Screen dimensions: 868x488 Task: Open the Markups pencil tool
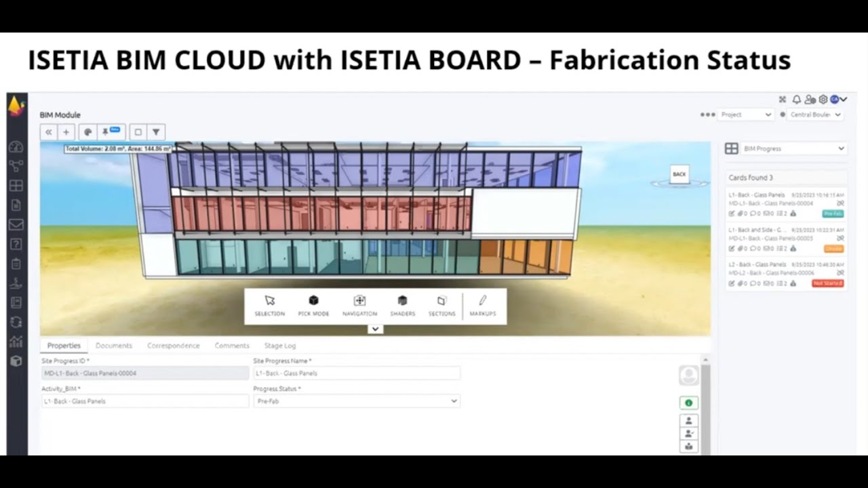[x=483, y=306]
